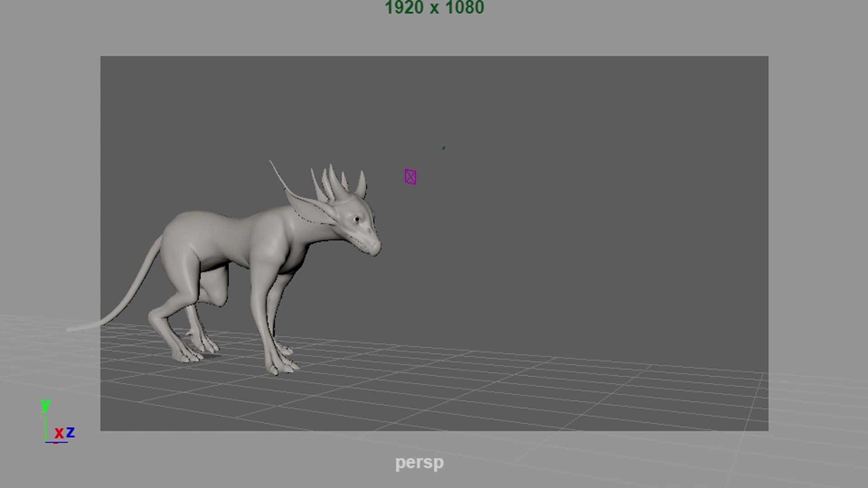The height and width of the screenshot is (488, 868).
Task: Select the creature's eye on the model
Action: coord(358,219)
